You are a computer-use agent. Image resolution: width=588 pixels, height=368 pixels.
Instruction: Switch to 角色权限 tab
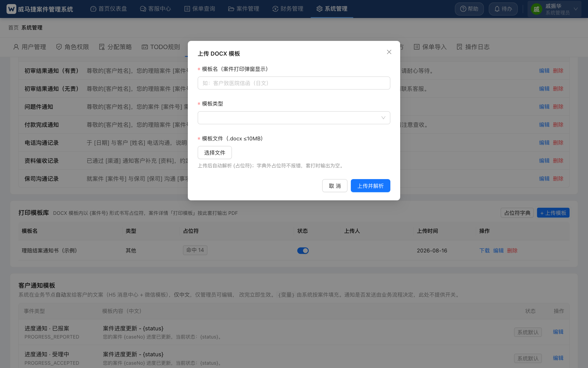(x=73, y=47)
